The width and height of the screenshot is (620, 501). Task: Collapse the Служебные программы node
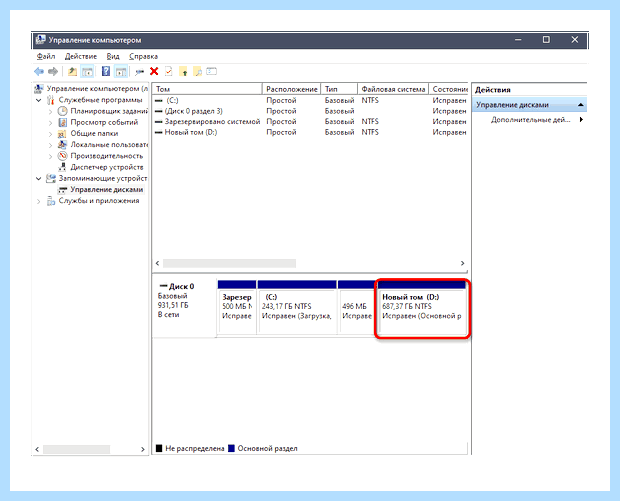38,100
